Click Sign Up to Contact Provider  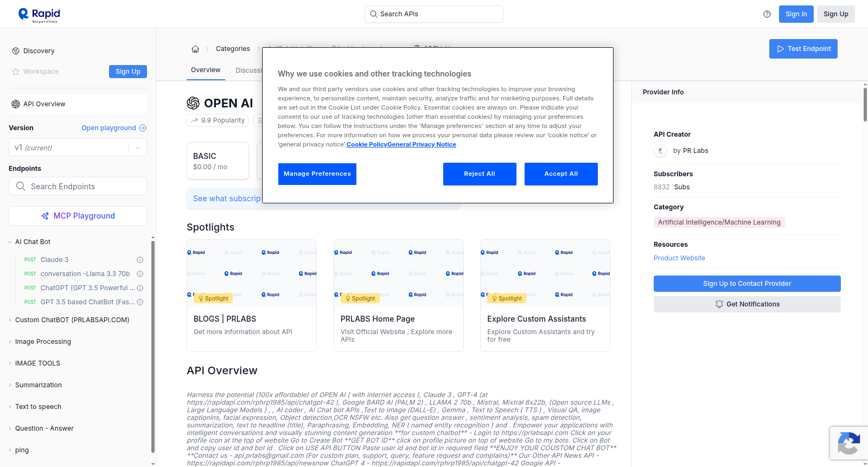click(747, 284)
